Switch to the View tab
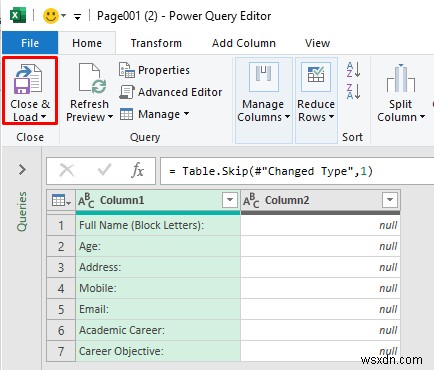This screenshot has width=434, height=370. click(x=317, y=43)
